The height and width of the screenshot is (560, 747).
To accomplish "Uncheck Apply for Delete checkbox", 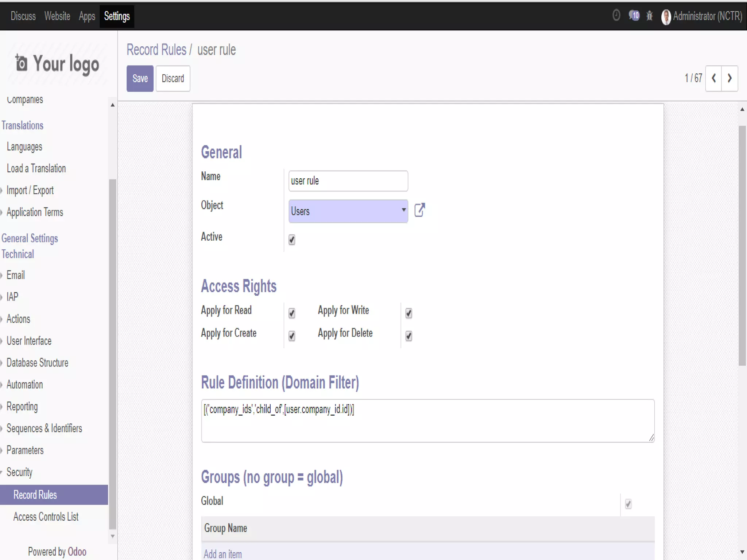I will 409,336.
